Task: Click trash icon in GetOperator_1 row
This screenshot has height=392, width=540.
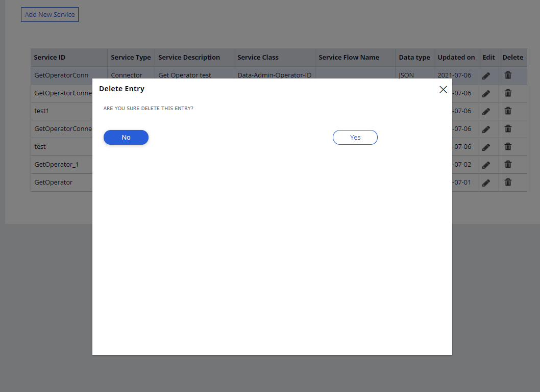Action: click(x=508, y=164)
